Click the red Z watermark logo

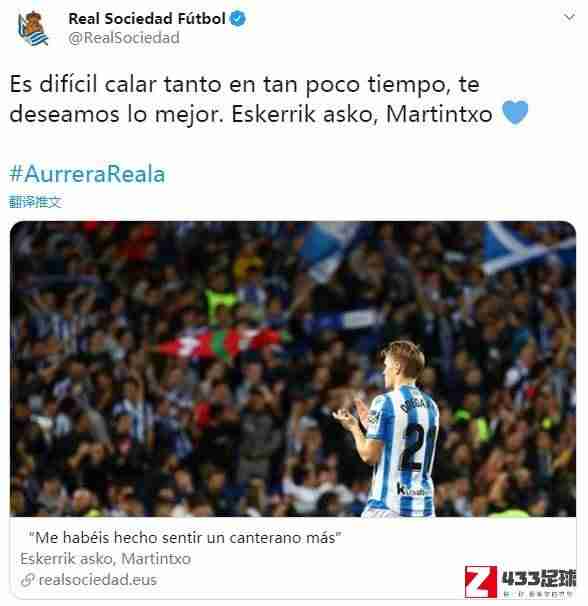481,581
